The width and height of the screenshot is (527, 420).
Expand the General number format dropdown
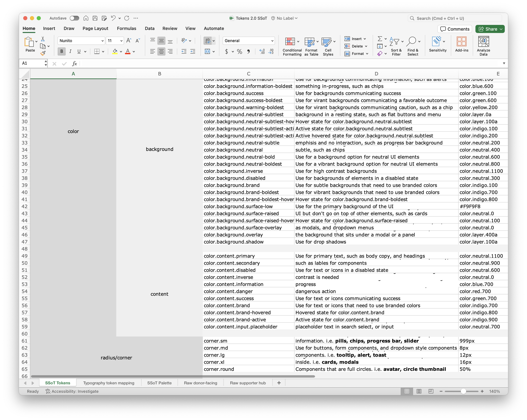point(272,41)
